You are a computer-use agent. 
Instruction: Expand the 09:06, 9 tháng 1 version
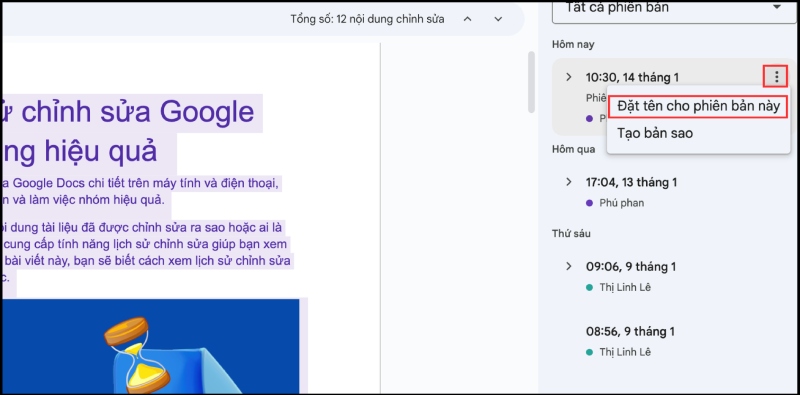[568, 266]
